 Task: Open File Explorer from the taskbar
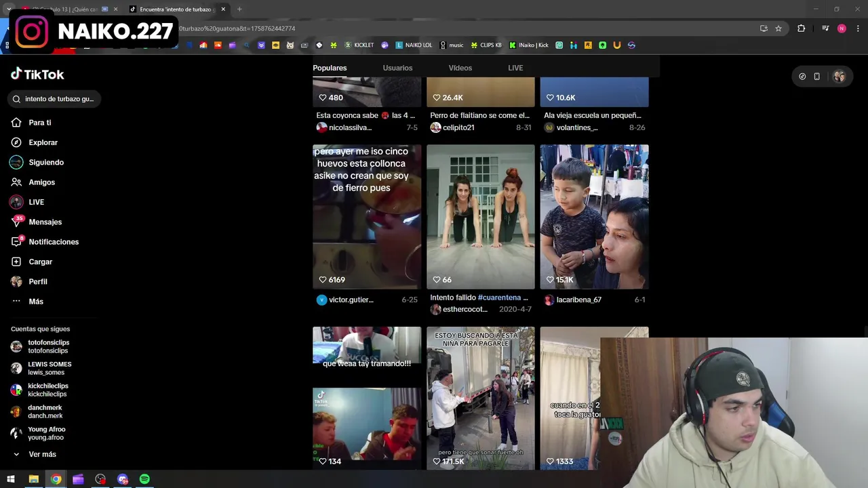33,479
